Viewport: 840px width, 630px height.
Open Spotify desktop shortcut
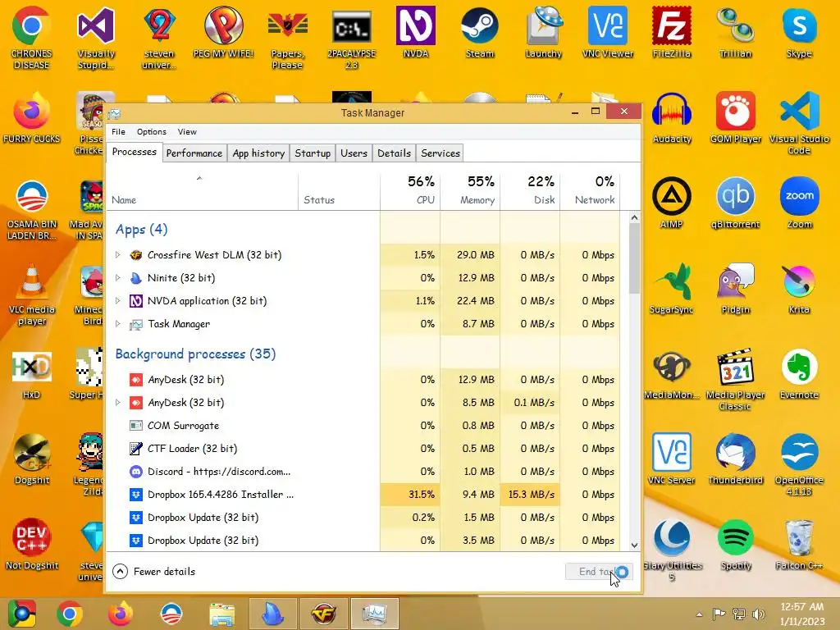(736, 545)
